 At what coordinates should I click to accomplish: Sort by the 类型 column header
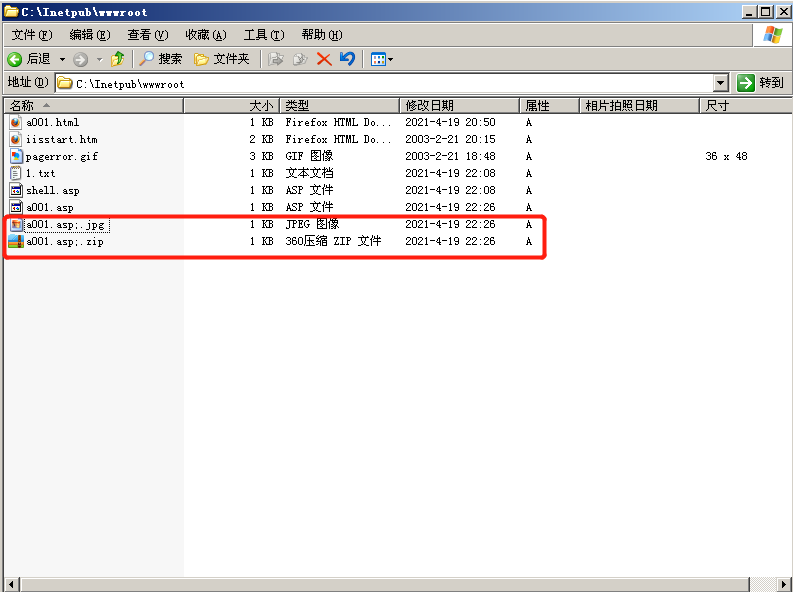pos(339,106)
